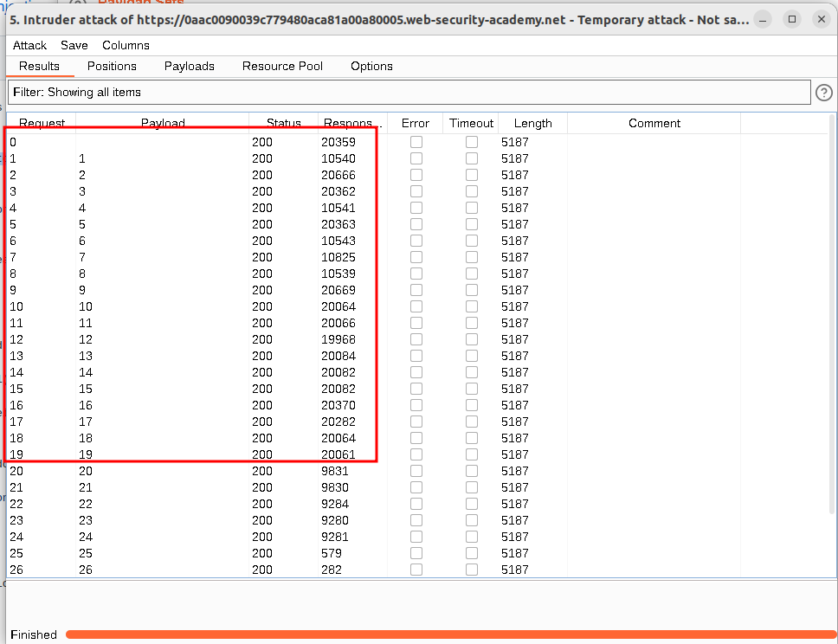Switch to the Positions tab
The height and width of the screenshot is (644, 838).
(112, 67)
